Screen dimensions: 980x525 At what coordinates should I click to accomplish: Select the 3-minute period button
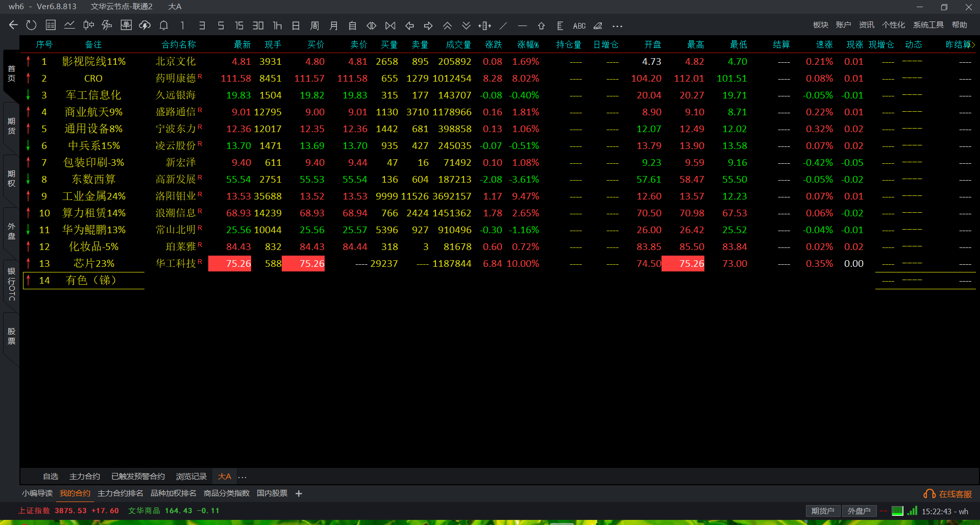[202, 26]
